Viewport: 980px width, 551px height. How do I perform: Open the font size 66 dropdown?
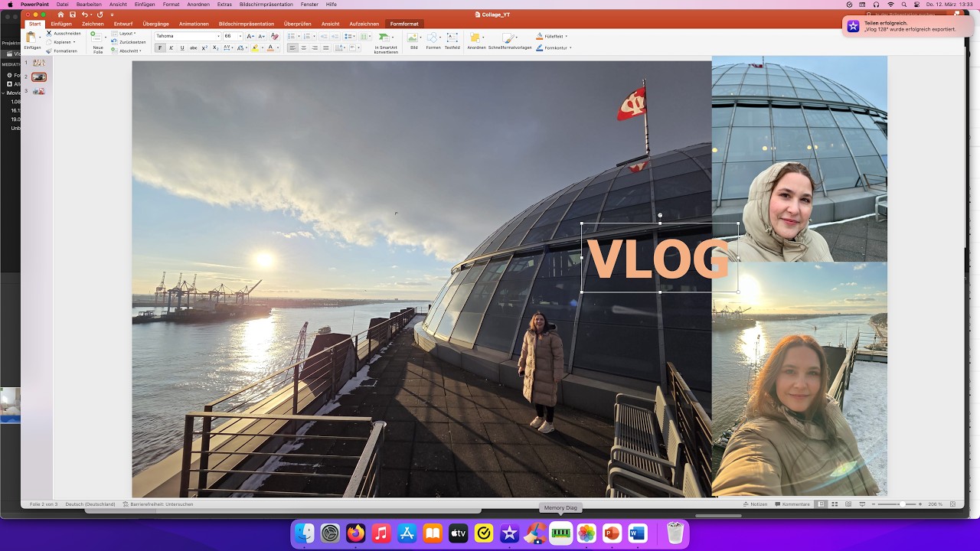tap(240, 36)
